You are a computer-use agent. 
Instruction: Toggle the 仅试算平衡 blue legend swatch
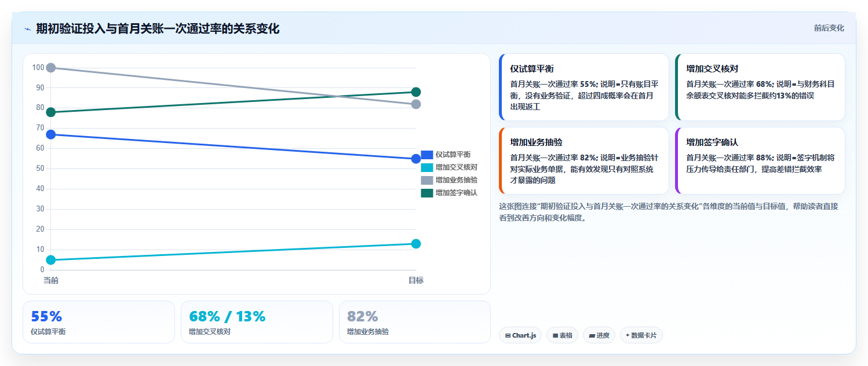426,155
